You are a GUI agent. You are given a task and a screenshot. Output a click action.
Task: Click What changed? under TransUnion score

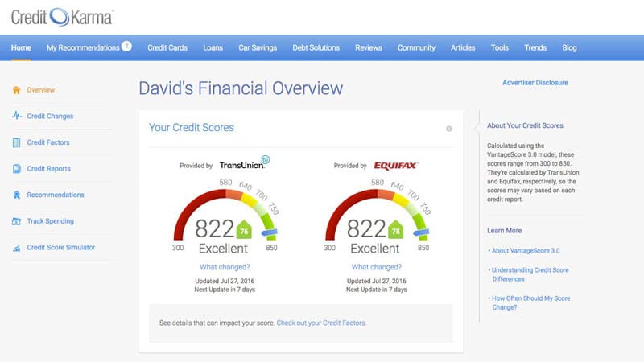click(224, 267)
